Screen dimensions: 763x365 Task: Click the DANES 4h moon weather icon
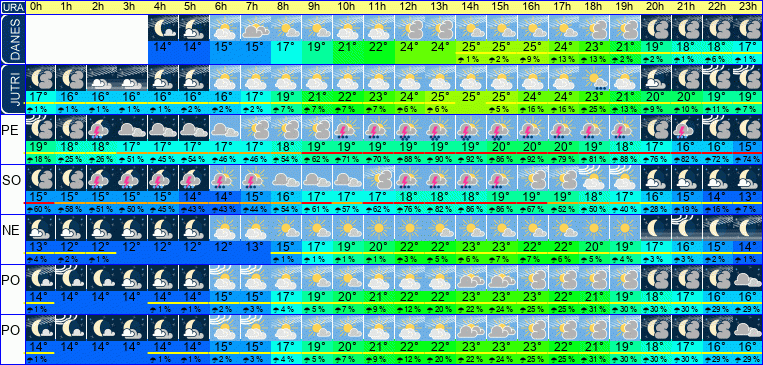pos(163,28)
